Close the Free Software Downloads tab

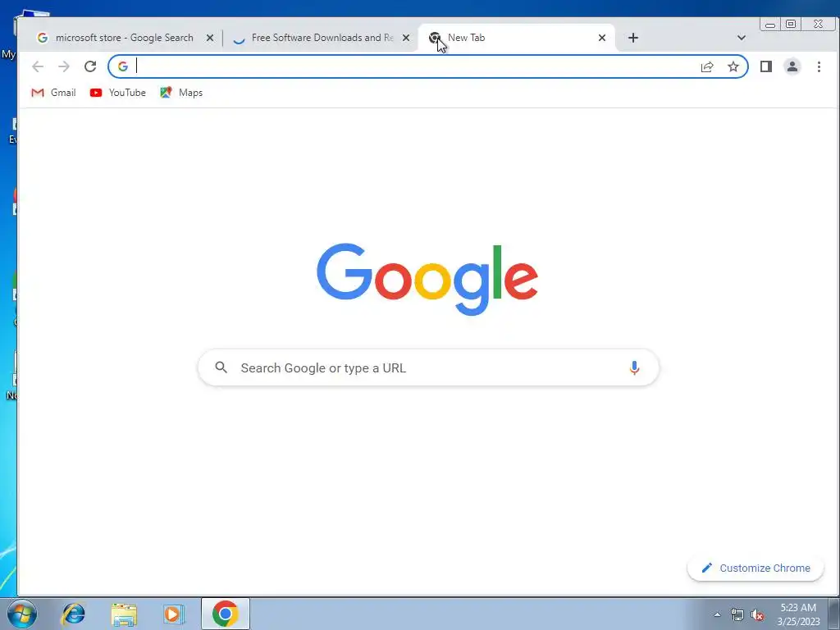tap(406, 38)
